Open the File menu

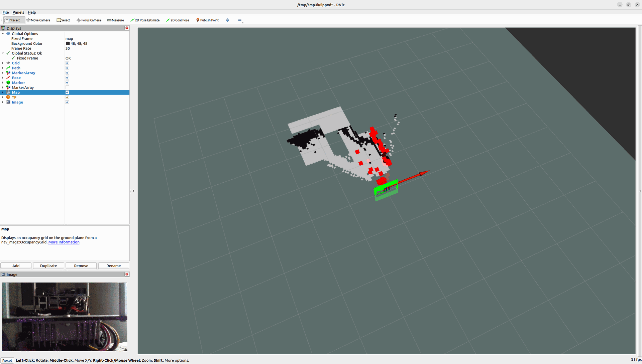[6, 12]
